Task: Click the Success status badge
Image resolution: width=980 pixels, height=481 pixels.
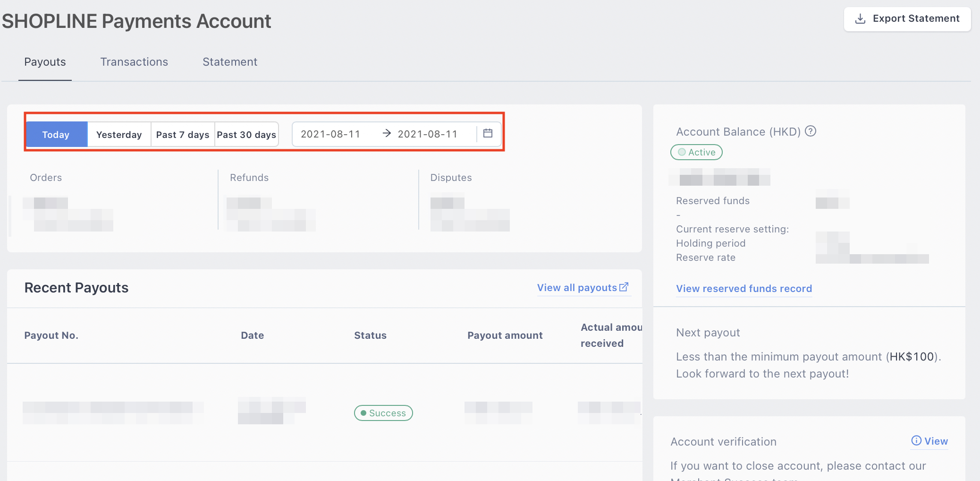Action: tap(383, 413)
